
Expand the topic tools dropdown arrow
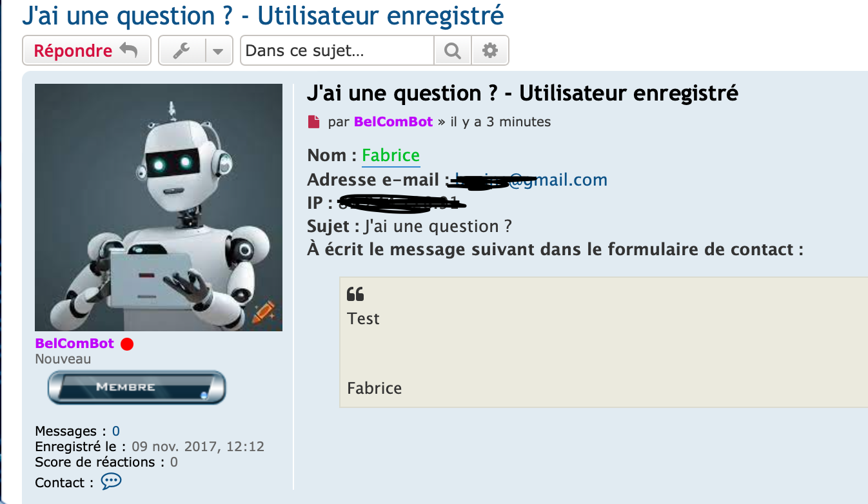pyautogui.click(x=219, y=50)
